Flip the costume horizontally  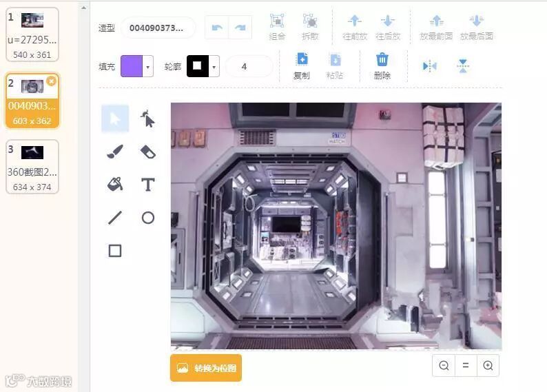[x=429, y=65]
